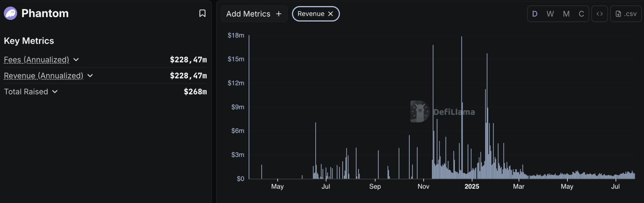Expand the Fees (Annualized) details
Viewport: 644px width, 203px height.
click(76, 60)
